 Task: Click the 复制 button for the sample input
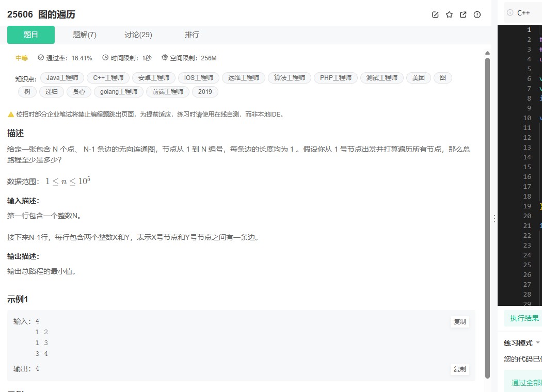(x=459, y=321)
